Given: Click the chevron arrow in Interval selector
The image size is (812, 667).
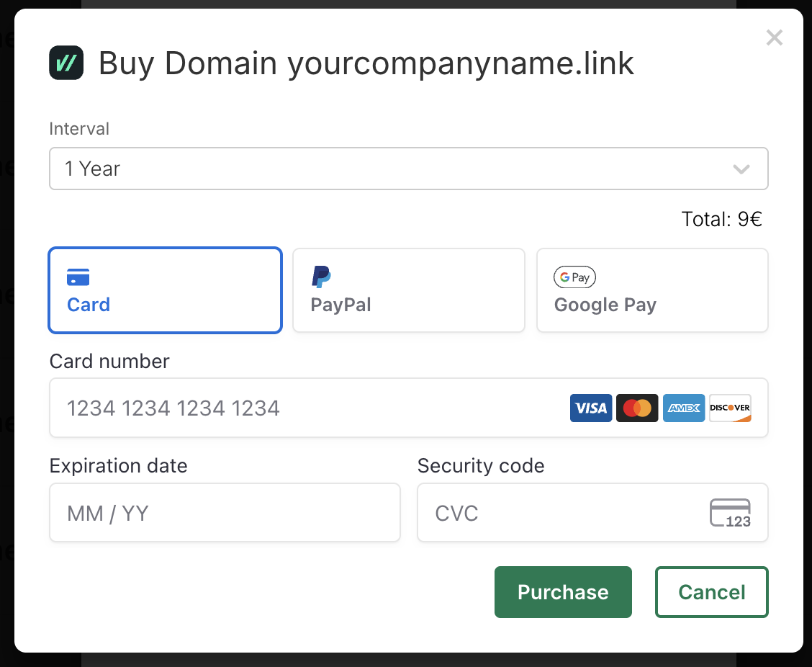Looking at the screenshot, I should pyautogui.click(x=741, y=169).
